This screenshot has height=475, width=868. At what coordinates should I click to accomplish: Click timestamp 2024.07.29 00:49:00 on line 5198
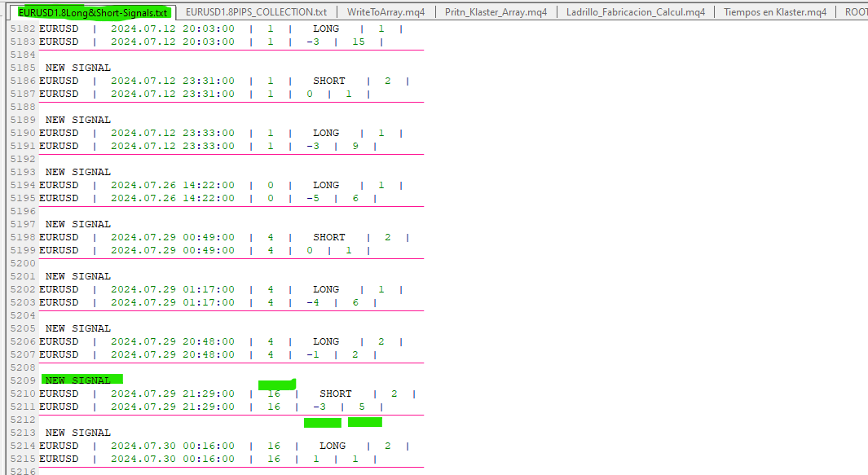point(173,238)
